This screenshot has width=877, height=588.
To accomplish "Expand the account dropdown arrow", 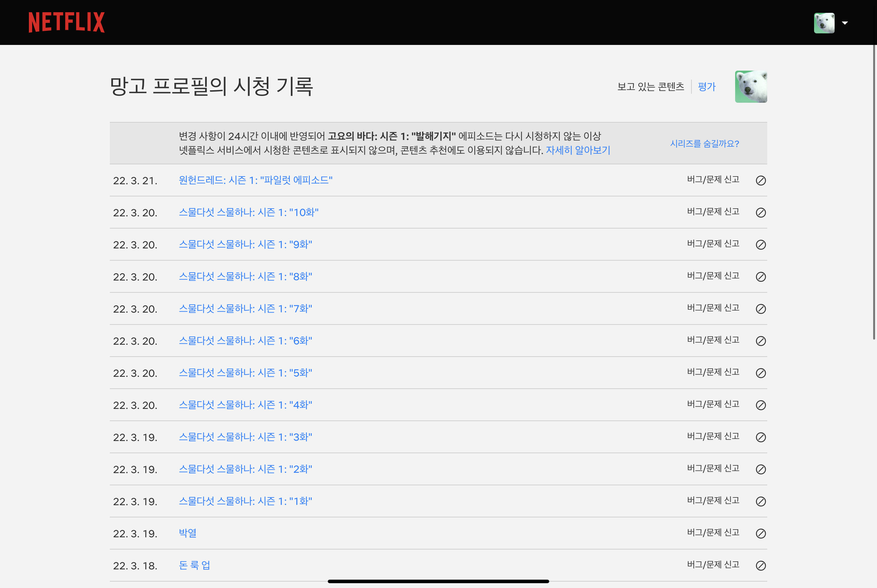I will (845, 23).
